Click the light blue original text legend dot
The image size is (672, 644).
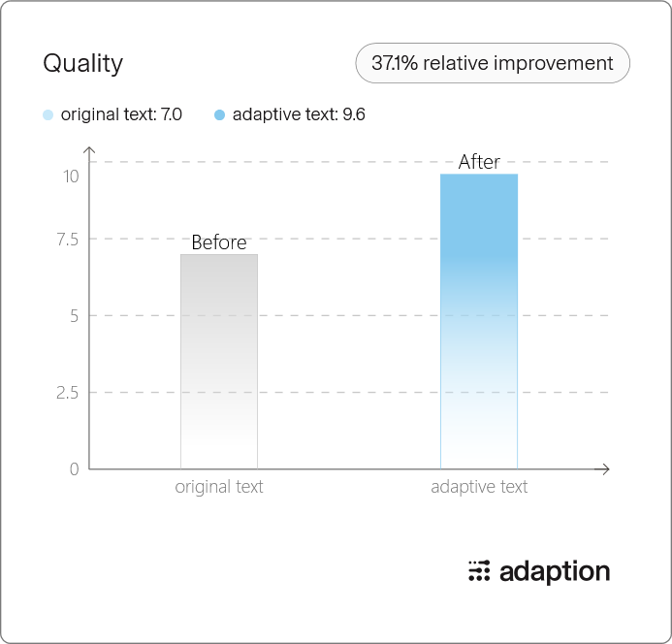(48, 114)
